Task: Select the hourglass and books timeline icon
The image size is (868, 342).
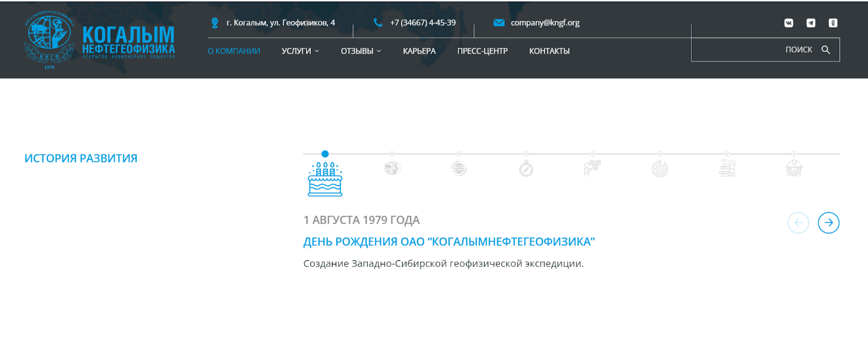Action: point(727,169)
